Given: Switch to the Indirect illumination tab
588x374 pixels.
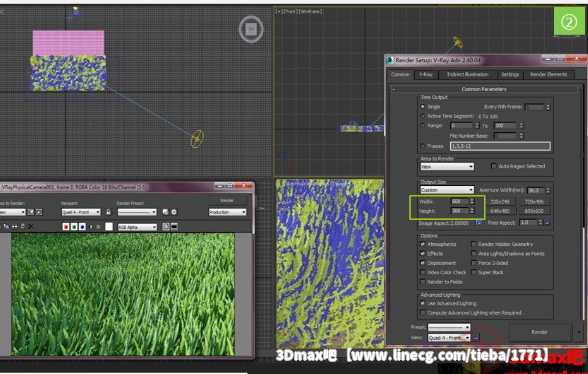Looking at the screenshot, I should pos(467,74).
